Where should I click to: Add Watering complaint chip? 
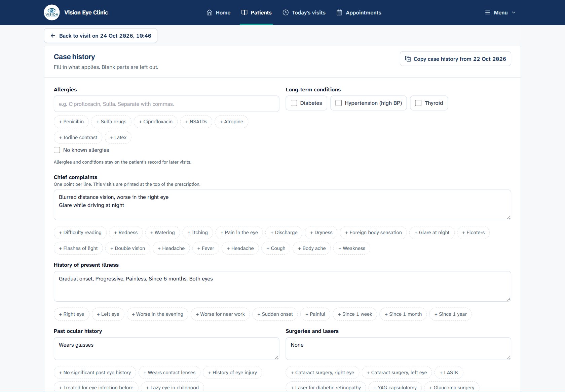coord(162,232)
